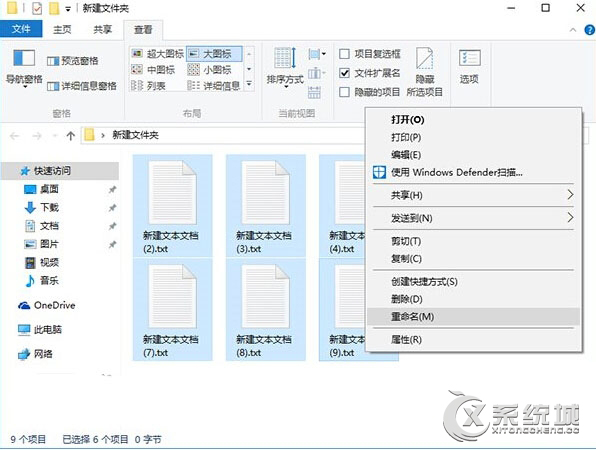Expand Share (共享) submenu

pos(473,195)
